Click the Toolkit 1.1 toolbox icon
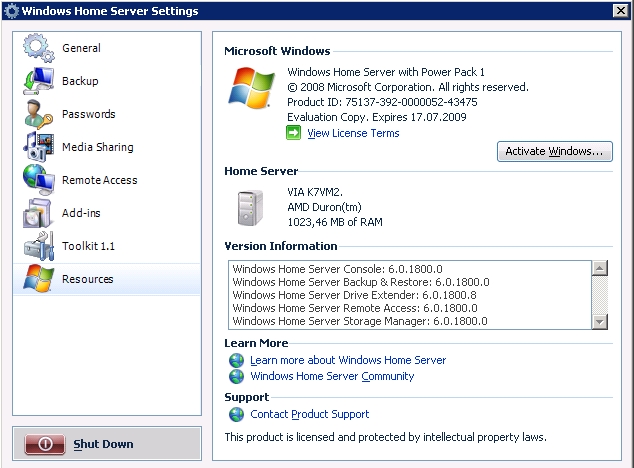The width and height of the screenshot is (634, 468). click(x=38, y=246)
